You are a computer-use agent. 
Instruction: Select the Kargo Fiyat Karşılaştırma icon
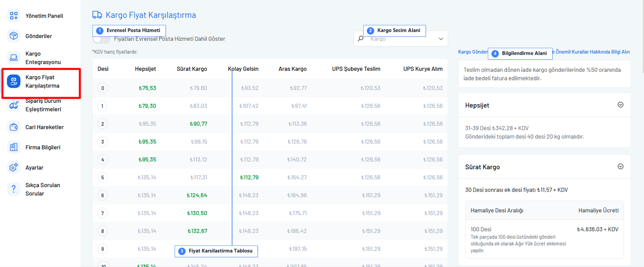point(14,81)
